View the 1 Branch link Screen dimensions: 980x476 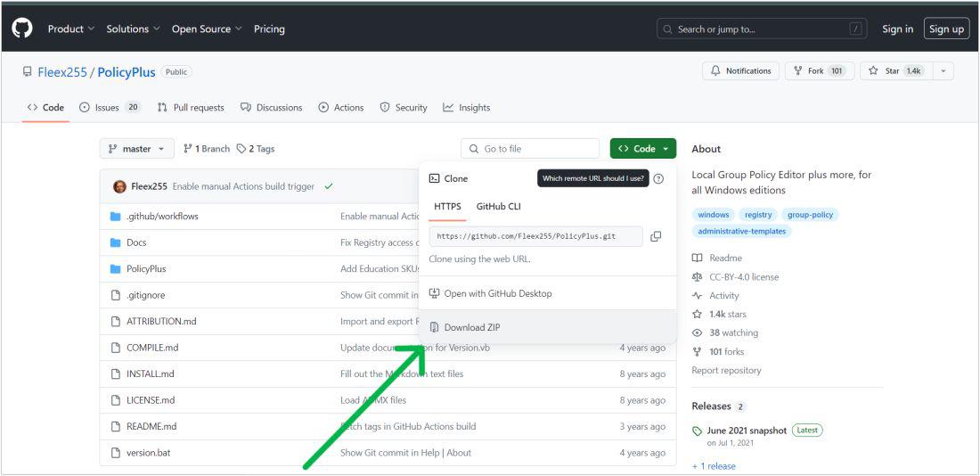tap(207, 149)
